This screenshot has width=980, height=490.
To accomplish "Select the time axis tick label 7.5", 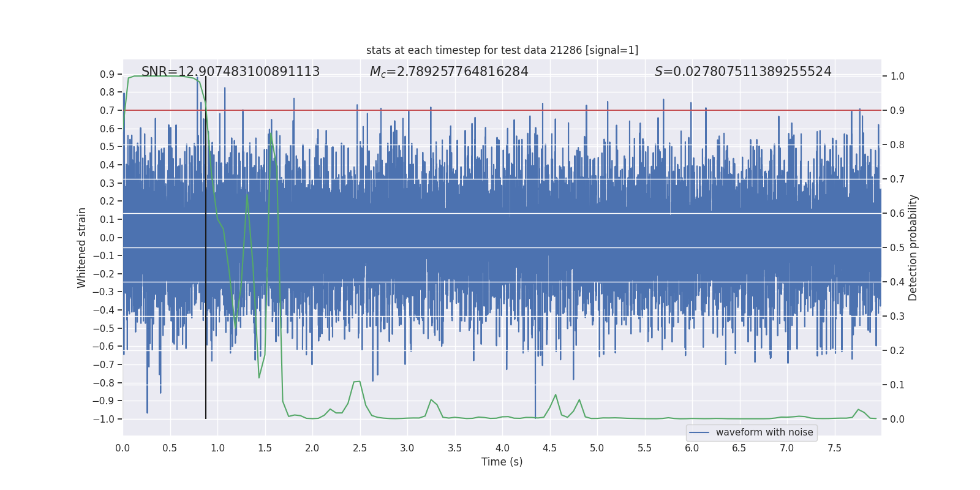I will (x=834, y=448).
